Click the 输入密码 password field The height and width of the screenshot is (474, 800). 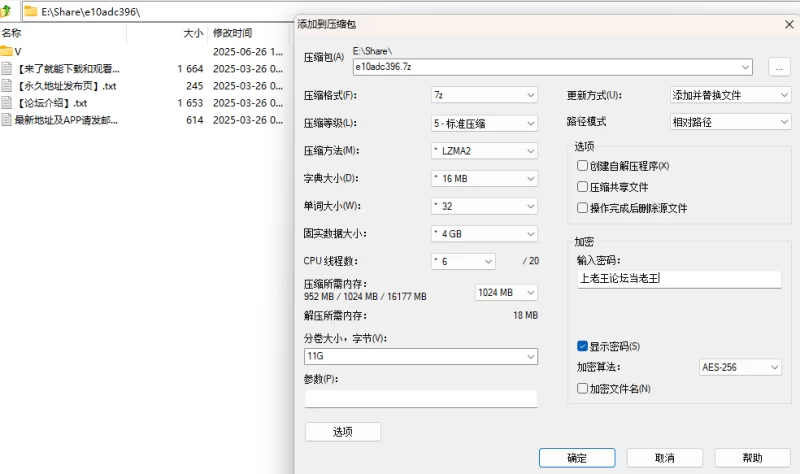(680, 279)
